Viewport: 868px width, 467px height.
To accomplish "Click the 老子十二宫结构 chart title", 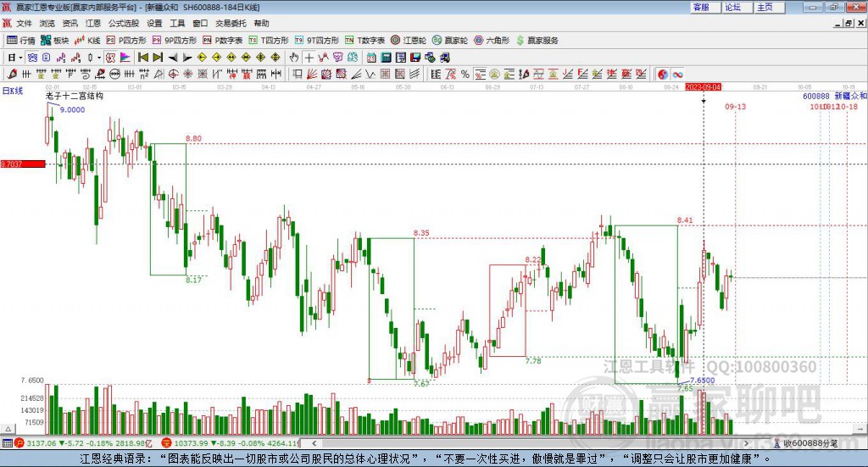I will pos(75,97).
